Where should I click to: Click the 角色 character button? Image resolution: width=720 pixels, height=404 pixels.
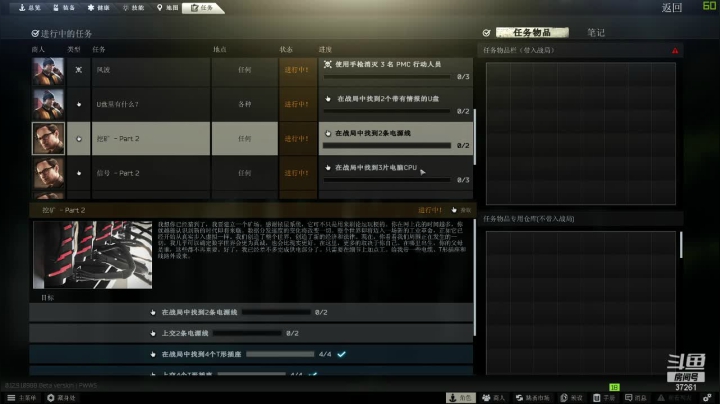click(461, 398)
